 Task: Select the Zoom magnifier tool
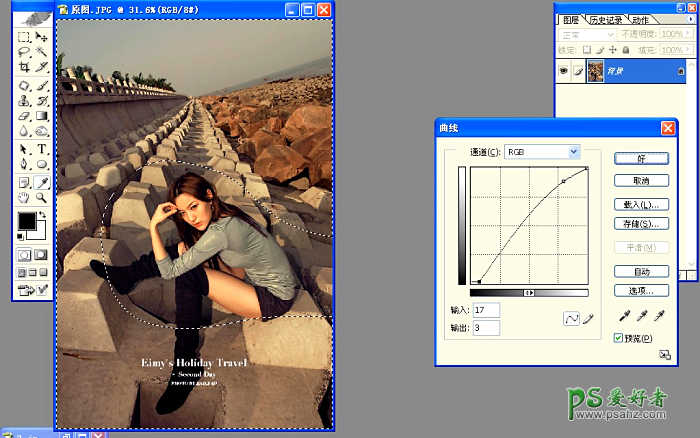[x=42, y=198]
